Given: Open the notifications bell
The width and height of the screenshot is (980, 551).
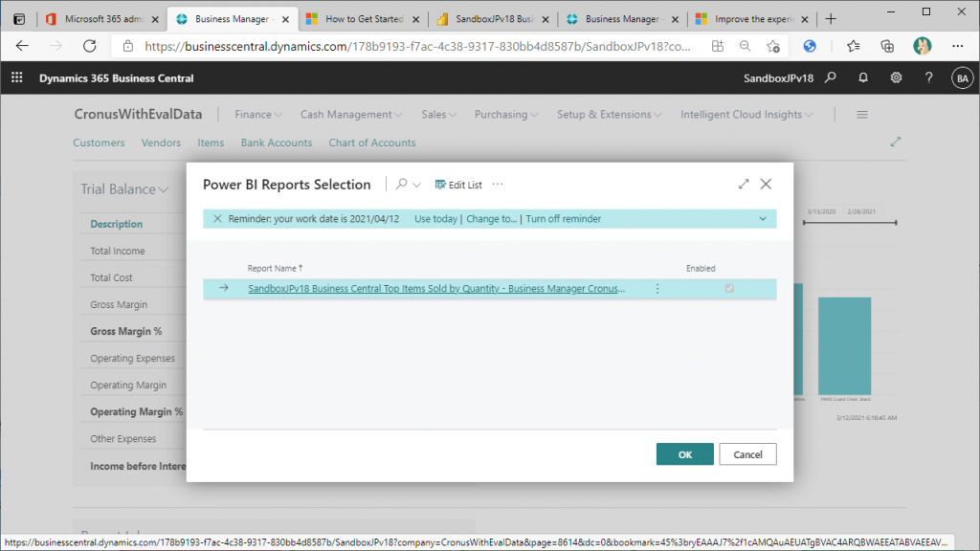Looking at the screenshot, I should tap(863, 77).
